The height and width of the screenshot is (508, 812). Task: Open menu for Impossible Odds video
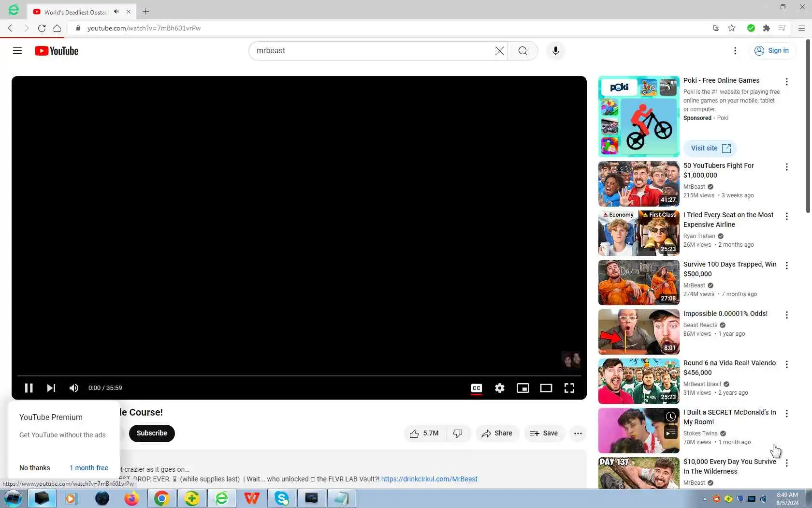click(x=787, y=315)
